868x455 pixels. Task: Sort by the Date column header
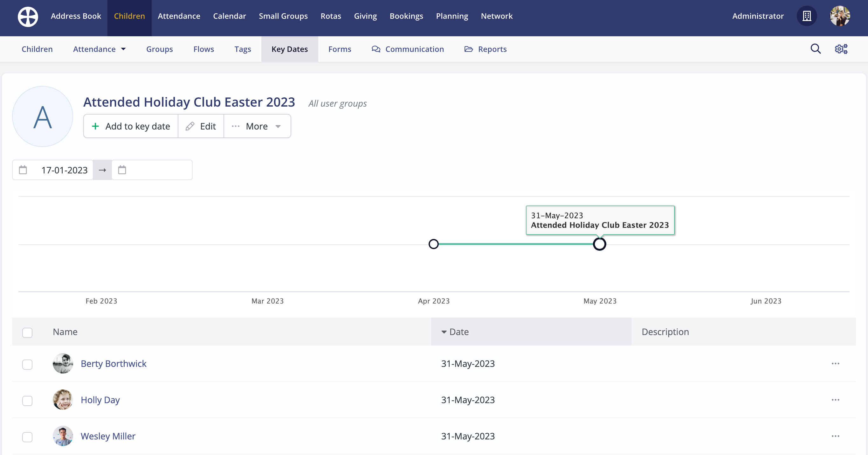(459, 332)
